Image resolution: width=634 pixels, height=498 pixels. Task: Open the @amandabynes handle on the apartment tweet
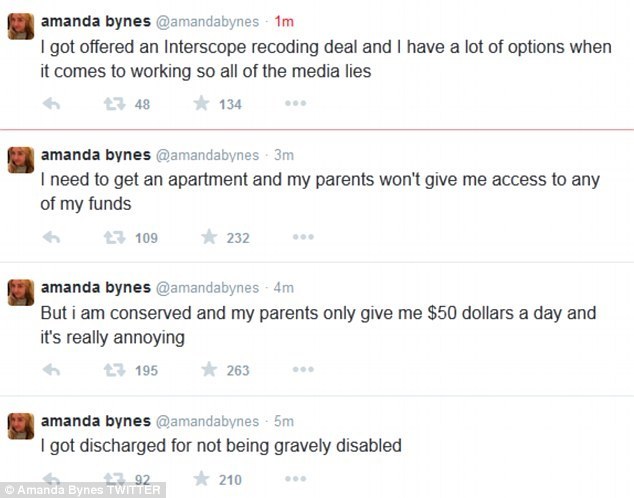pos(206,155)
